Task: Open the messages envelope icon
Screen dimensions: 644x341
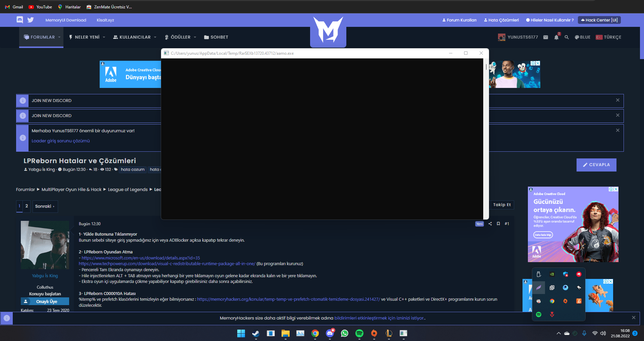Action: pos(546,37)
